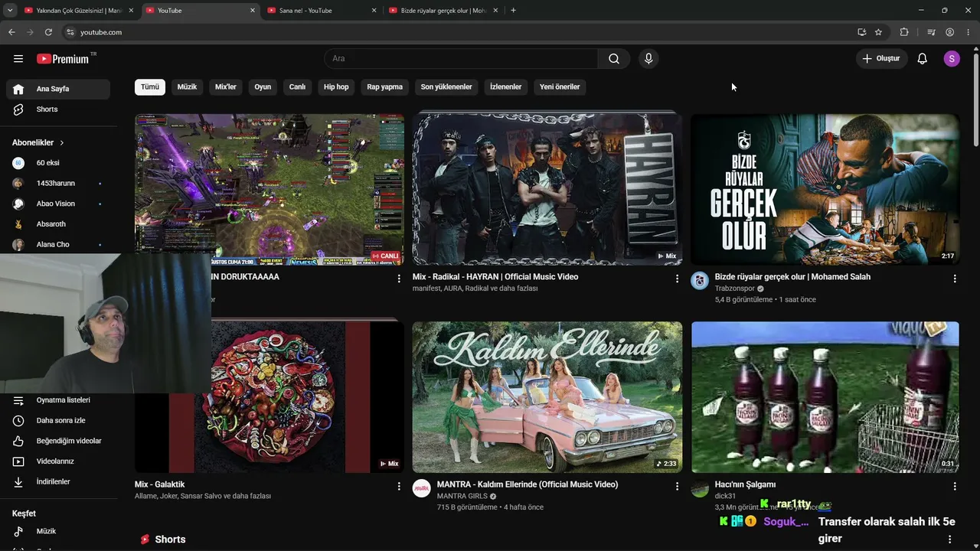Open the Absaroth subscription

click(58, 224)
